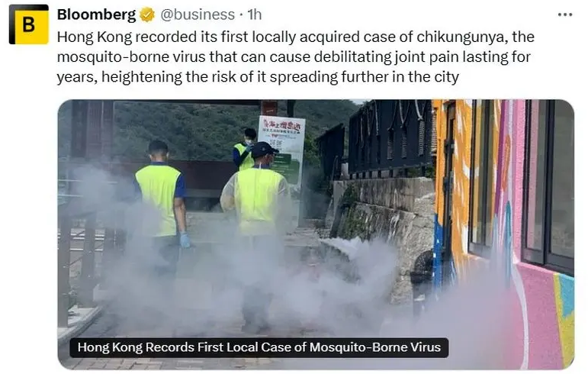Image resolution: width=588 pixels, height=374 pixels.
Task: Click the gold verified badge
Action: pyautogui.click(x=147, y=15)
